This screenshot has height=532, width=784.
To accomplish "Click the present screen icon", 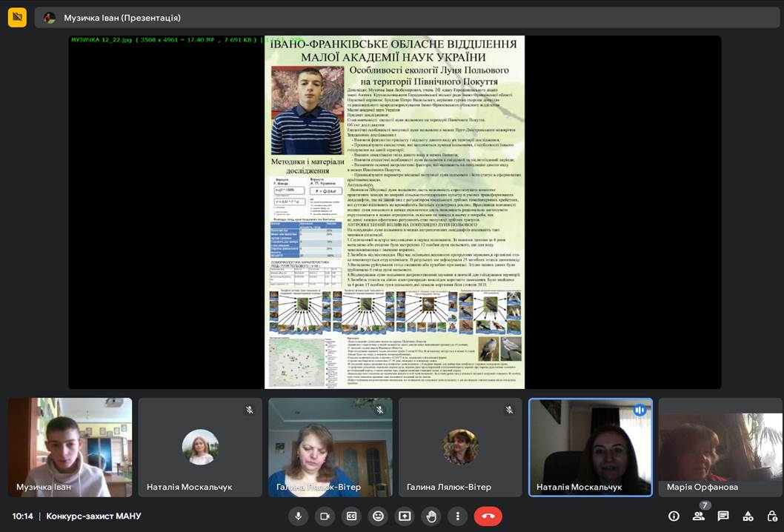I will 405,516.
